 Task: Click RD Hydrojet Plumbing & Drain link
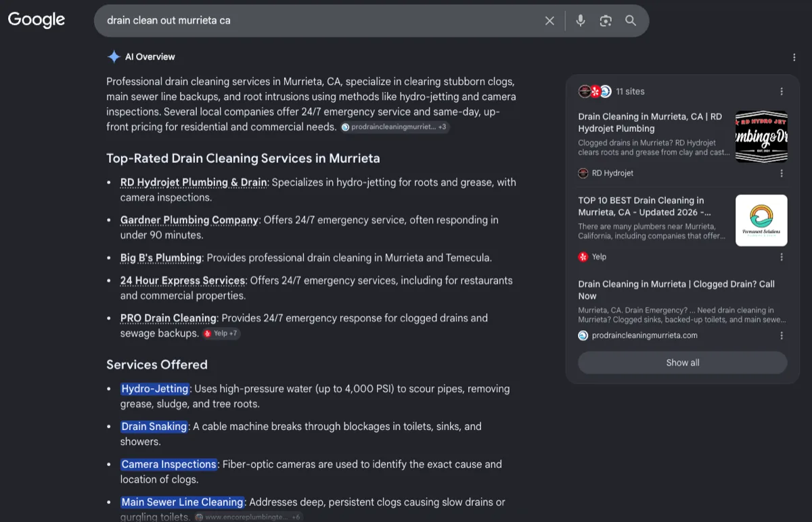pyautogui.click(x=194, y=182)
